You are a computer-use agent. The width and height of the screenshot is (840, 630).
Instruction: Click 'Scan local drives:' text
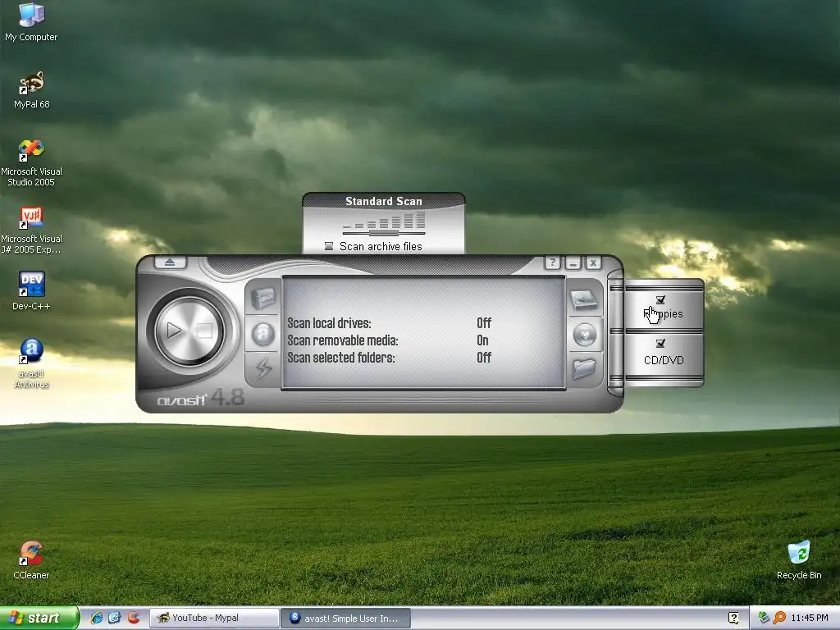(329, 323)
